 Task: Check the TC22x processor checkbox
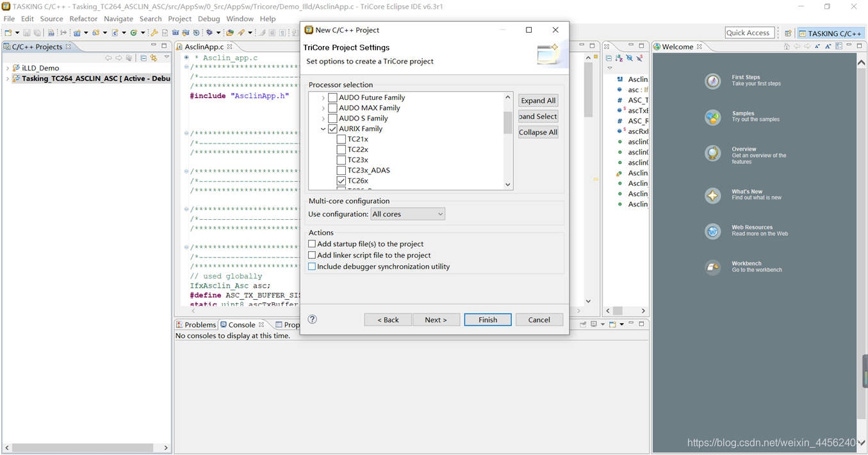tap(341, 149)
